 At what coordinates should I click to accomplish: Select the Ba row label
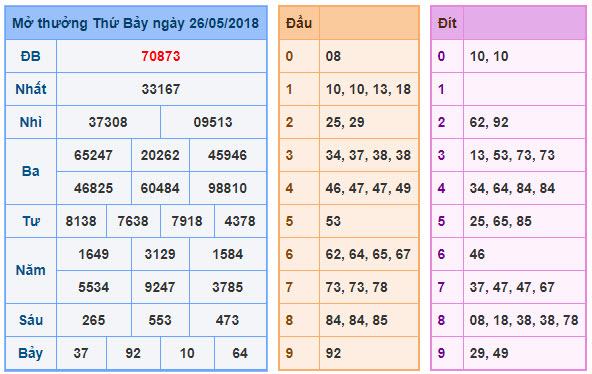point(31,171)
